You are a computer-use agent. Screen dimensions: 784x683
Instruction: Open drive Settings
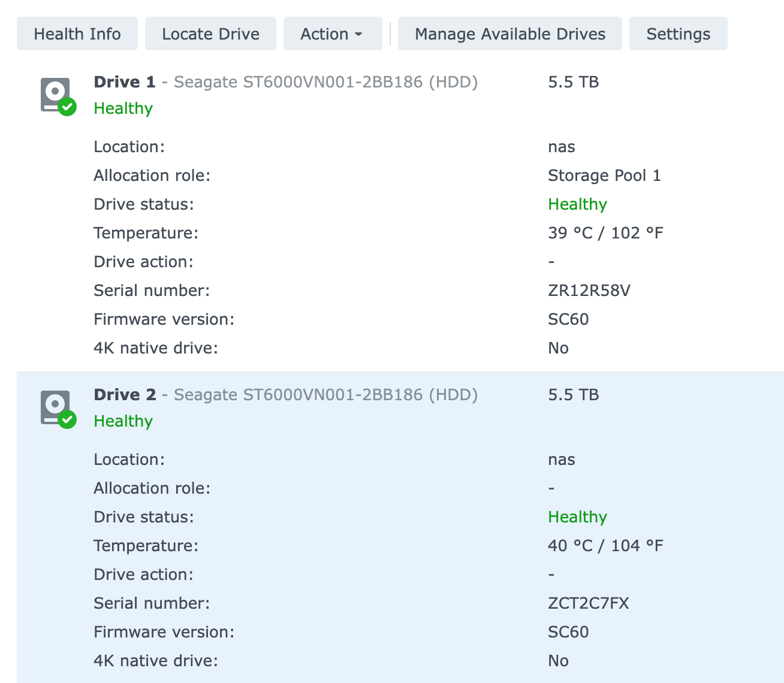[x=678, y=34]
